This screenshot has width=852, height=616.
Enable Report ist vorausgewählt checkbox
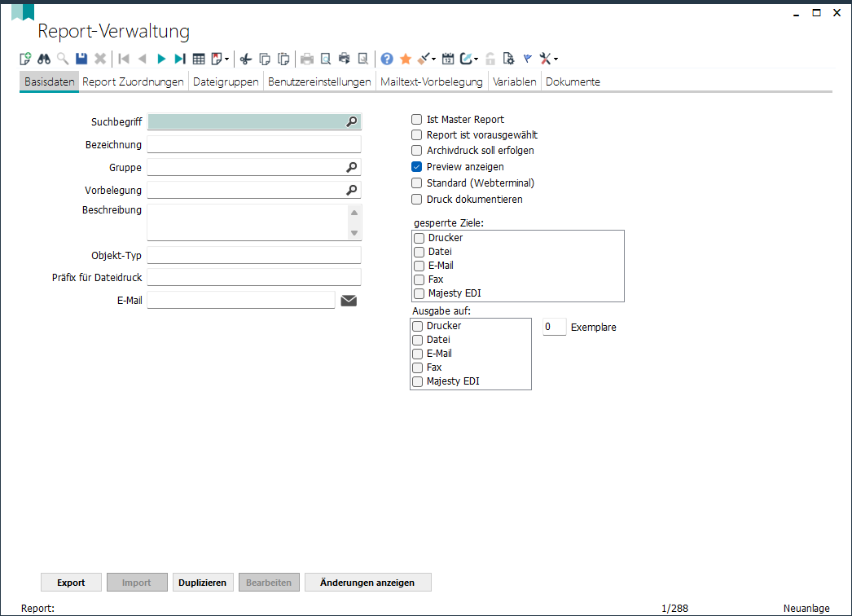[417, 134]
